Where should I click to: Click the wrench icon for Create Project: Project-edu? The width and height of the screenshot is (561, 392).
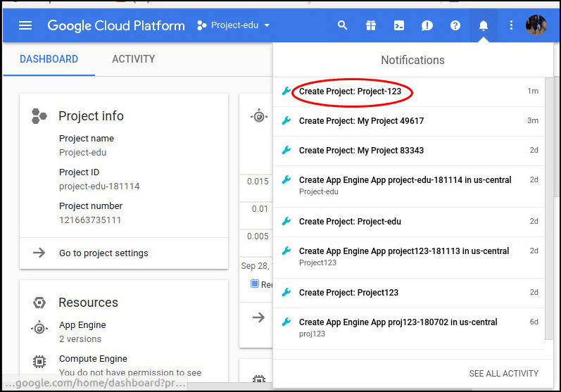point(286,221)
